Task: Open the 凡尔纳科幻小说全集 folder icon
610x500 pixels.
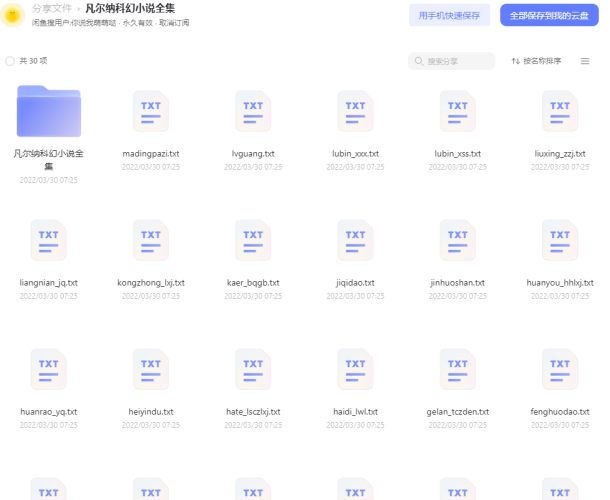Action: pyautogui.click(x=48, y=111)
